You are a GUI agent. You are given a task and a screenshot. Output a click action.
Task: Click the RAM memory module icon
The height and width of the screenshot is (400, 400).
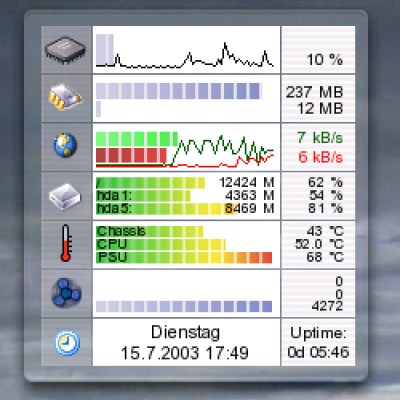(x=65, y=97)
